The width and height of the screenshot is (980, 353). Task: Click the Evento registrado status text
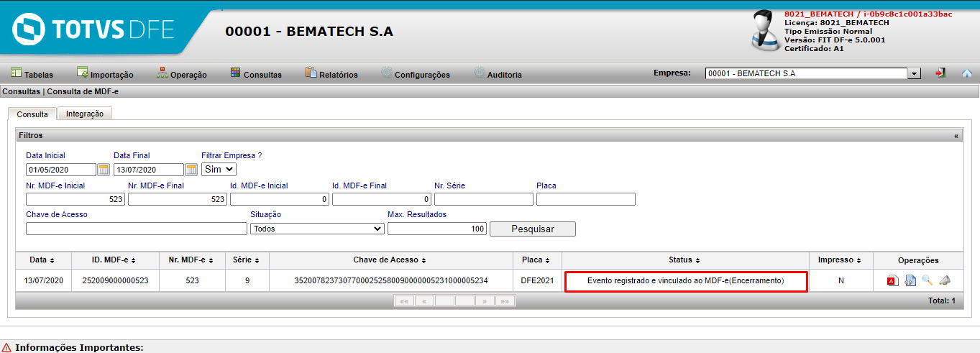click(x=685, y=280)
